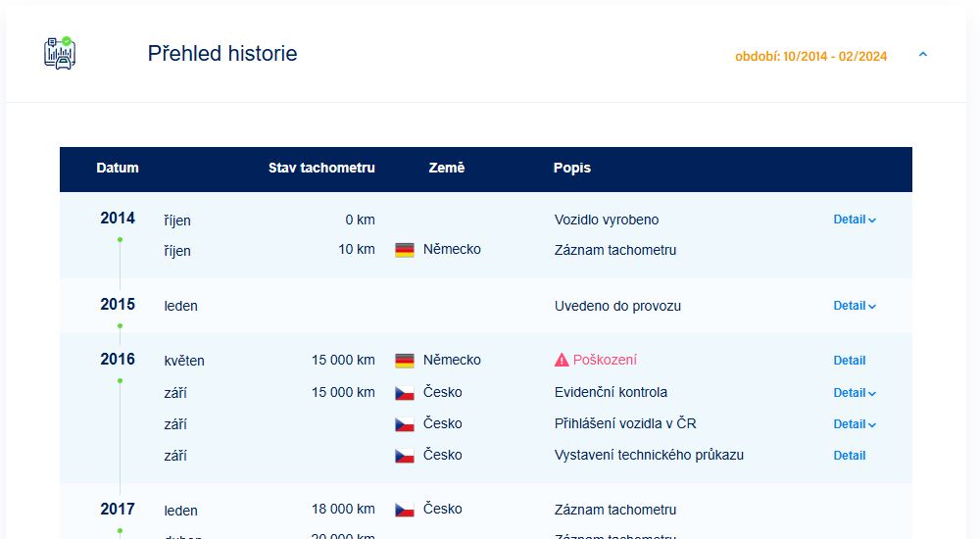The height and width of the screenshot is (539, 980).
Task: Click the květen month label
Action: coord(184,361)
